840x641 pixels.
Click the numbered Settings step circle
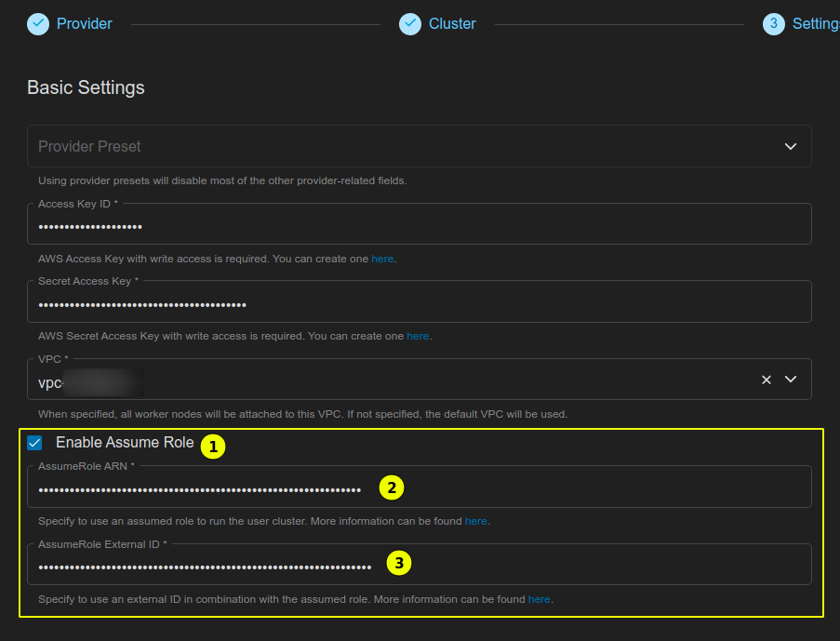[772, 23]
